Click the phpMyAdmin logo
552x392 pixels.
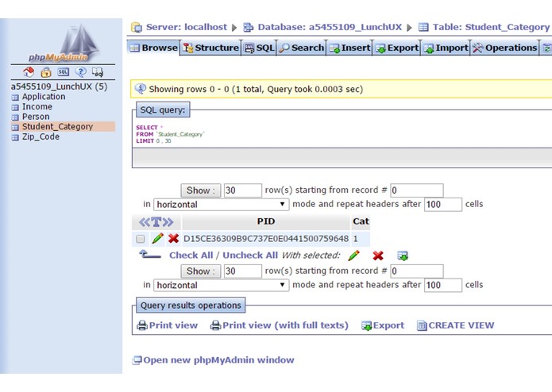coord(64,43)
